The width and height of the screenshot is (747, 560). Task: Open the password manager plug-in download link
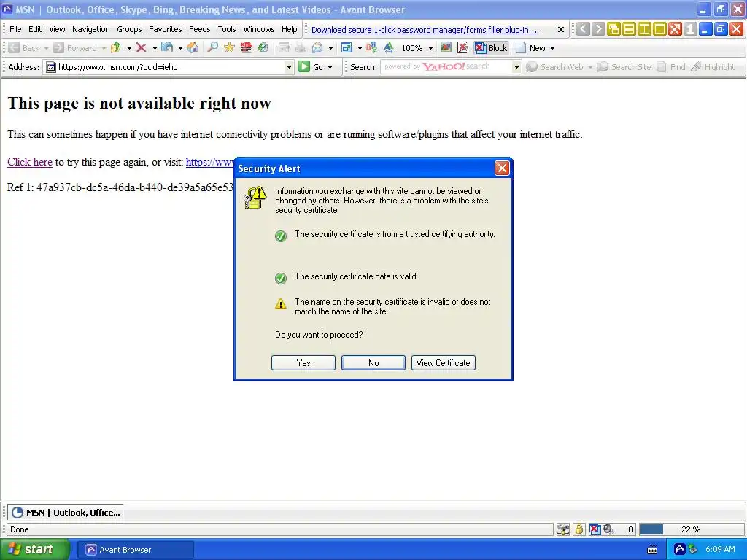(424, 29)
